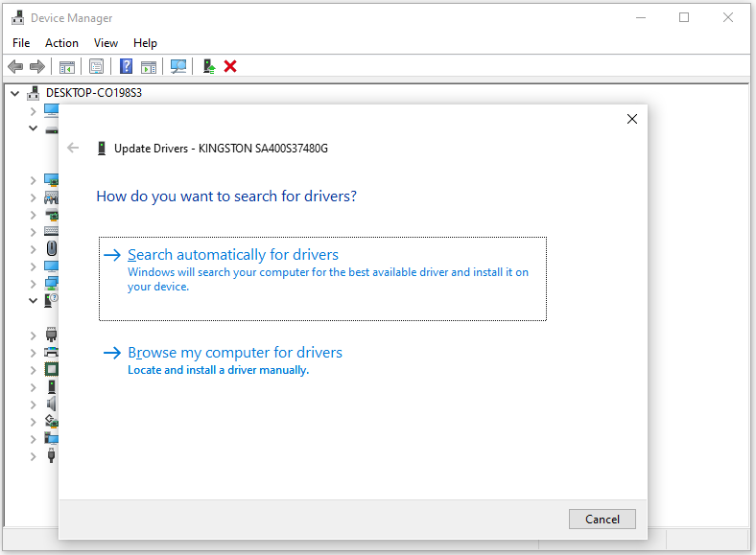Select the DESKTOP-CO198S3 computer icon in tree
Screen dimensions: 756x555
click(x=34, y=92)
